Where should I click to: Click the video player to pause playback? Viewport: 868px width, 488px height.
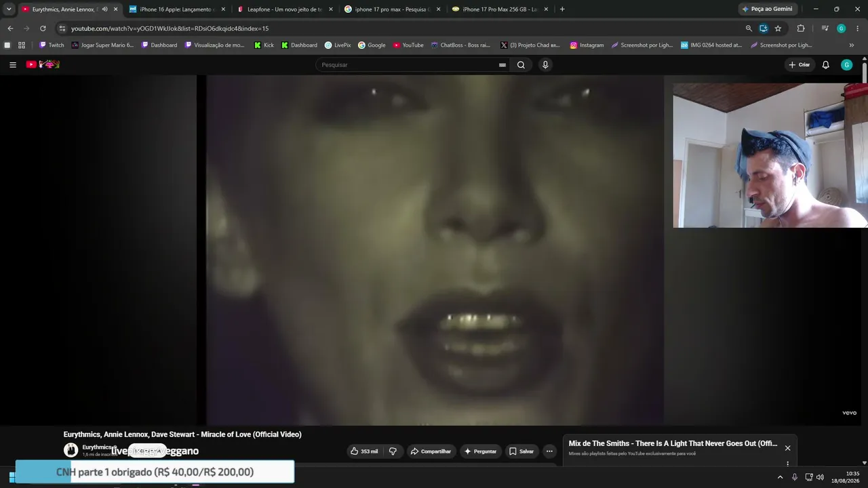[x=434, y=249]
